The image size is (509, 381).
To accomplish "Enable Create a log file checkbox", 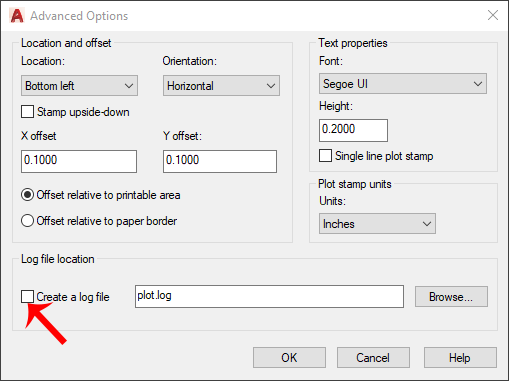I will [x=27, y=296].
